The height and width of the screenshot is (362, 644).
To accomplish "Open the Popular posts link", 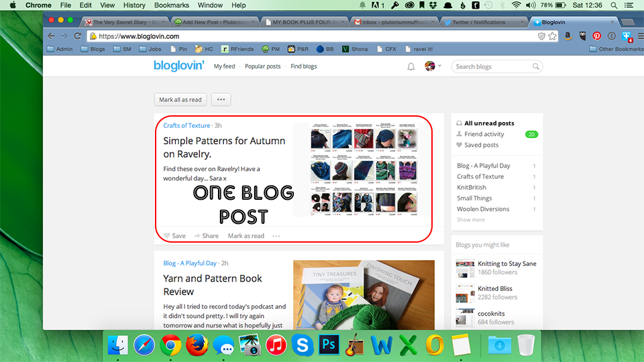I will point(262,66).
